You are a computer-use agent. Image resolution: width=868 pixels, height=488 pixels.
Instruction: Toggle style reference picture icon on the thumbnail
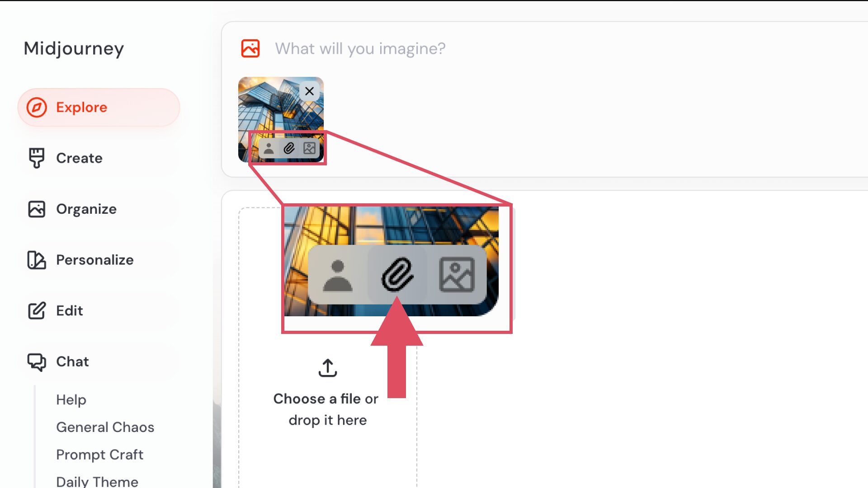310,148
